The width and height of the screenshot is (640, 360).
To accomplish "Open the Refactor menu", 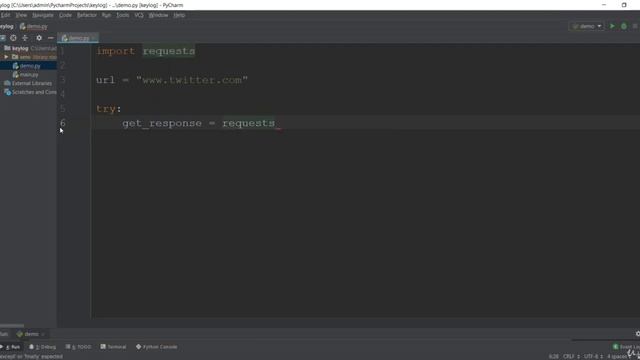I will (87, 15).
